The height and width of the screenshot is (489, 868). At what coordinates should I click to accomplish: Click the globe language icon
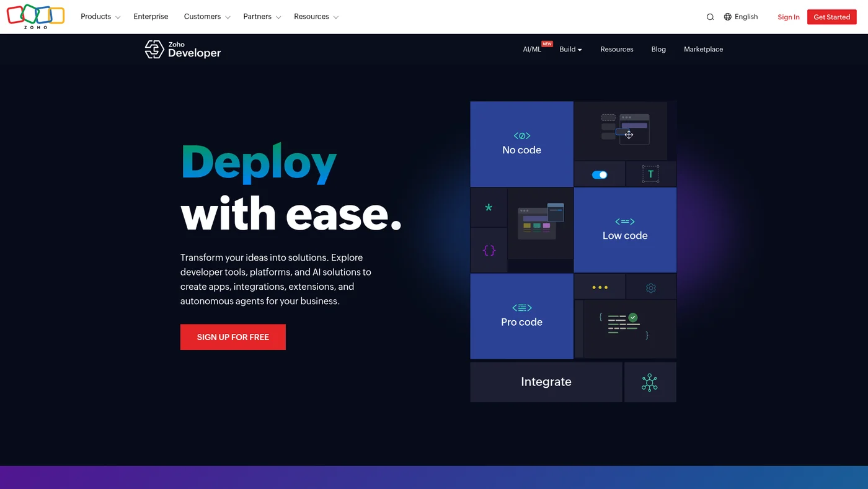tap(728, 17)
